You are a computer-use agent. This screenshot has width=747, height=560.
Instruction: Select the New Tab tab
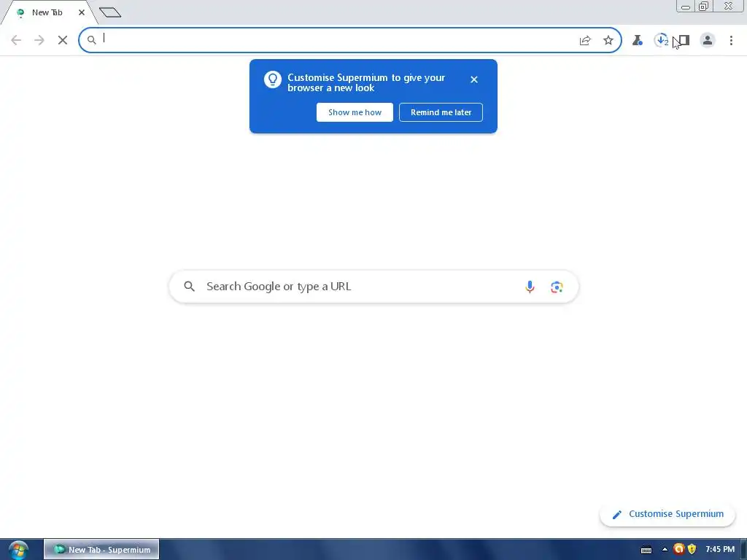(47, 12)
